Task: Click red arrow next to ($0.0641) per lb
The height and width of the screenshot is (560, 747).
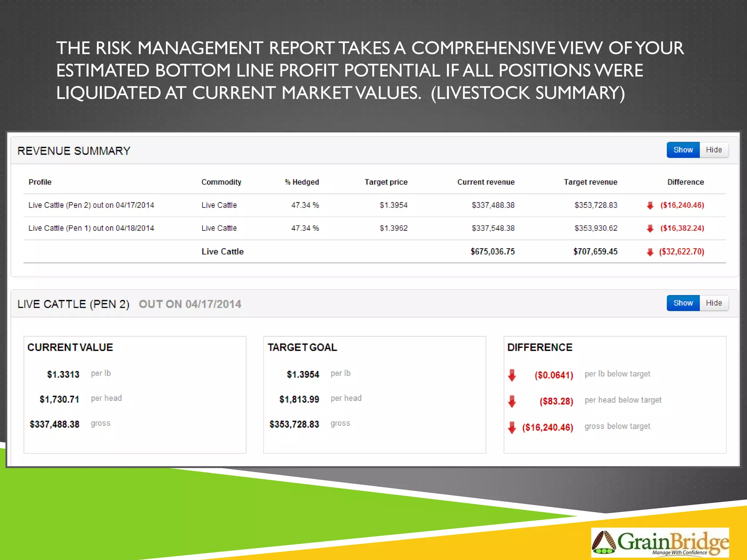Action: coord(512,375)
